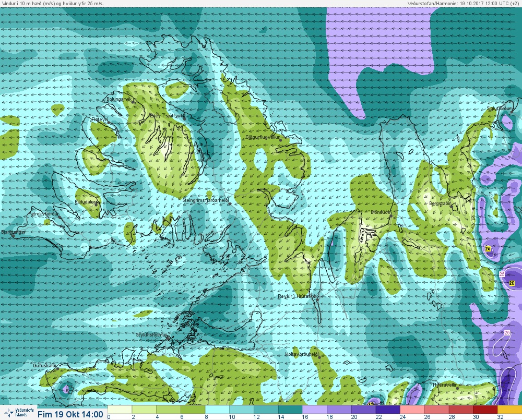Screen dimensions: 522x420
Task: Pick the 18–20 m/s purple legend swatch
Action: click(x=339, y=410)
